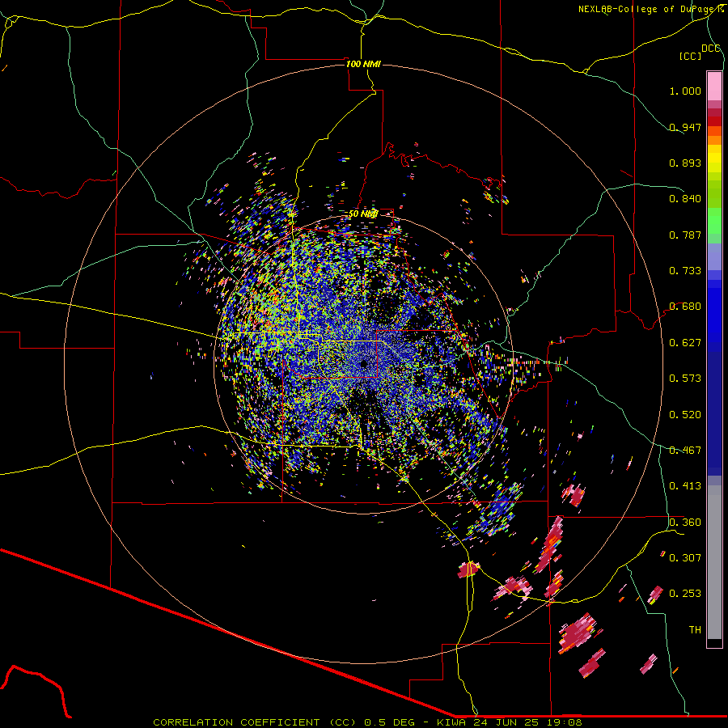The image size is (728, 728).
Task: Pick the light pink color bar segment
Action: point(714,87)
